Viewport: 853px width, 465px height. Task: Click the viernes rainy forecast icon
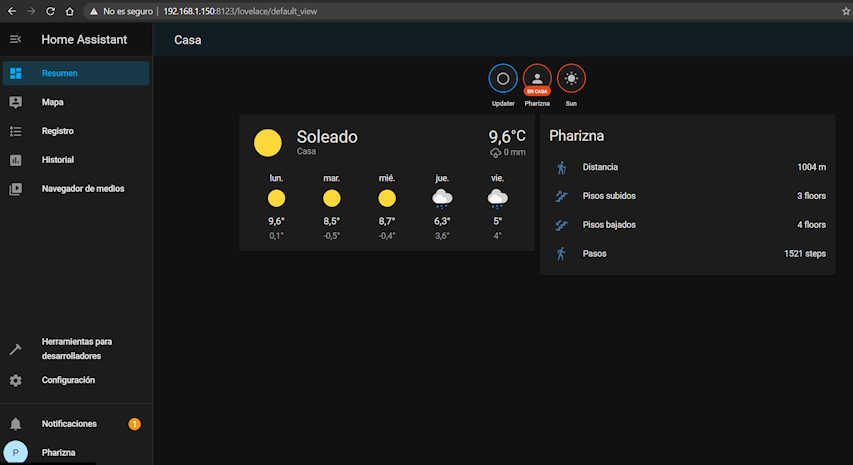click(498, 199)
